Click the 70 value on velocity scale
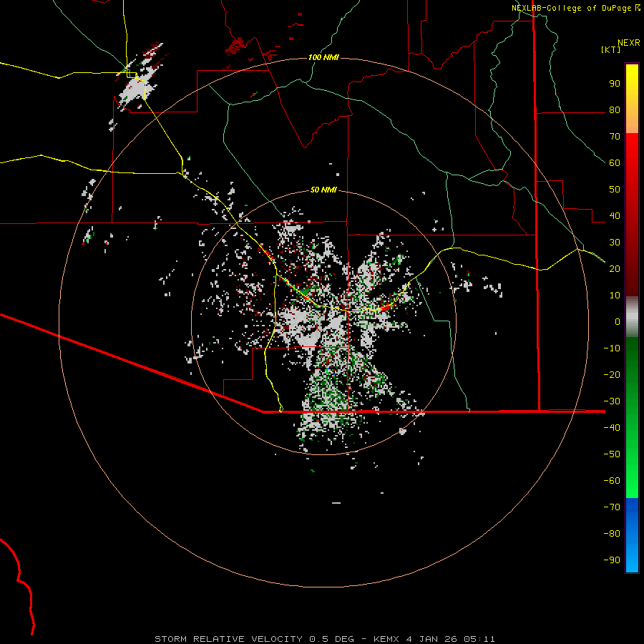Viewport: 644px width, 644px height. click(x=615, y=137)
